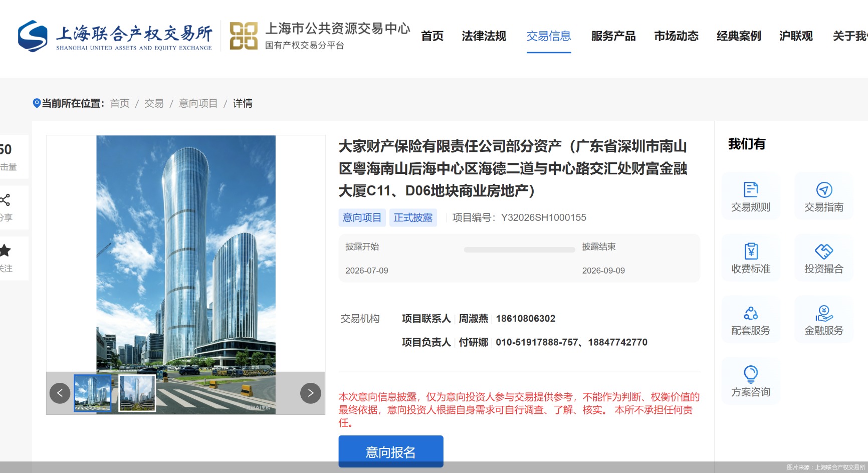Image resolution: width=868 pixels, height=473 pixels.
Task: Open 经典案例 navigation item
Action: point(739,36)
